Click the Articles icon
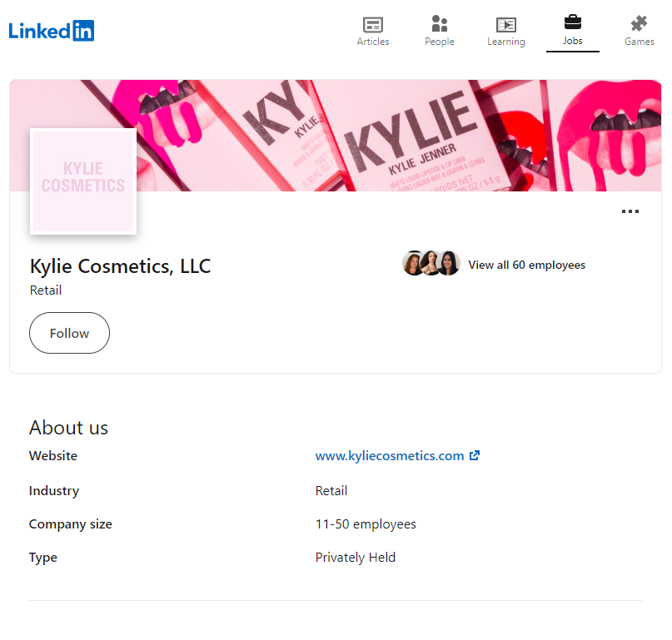672x640 pixels. [372, 25]
